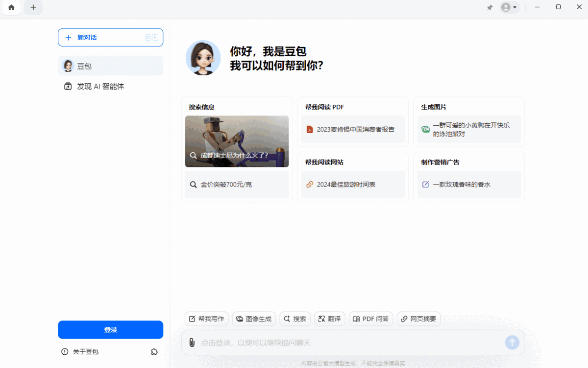Viewport: 588px width, 368px height.
Task: Expand the 2023麦肯锡中国消费者报告 PDF suggestion
Action: pos(353,129)
